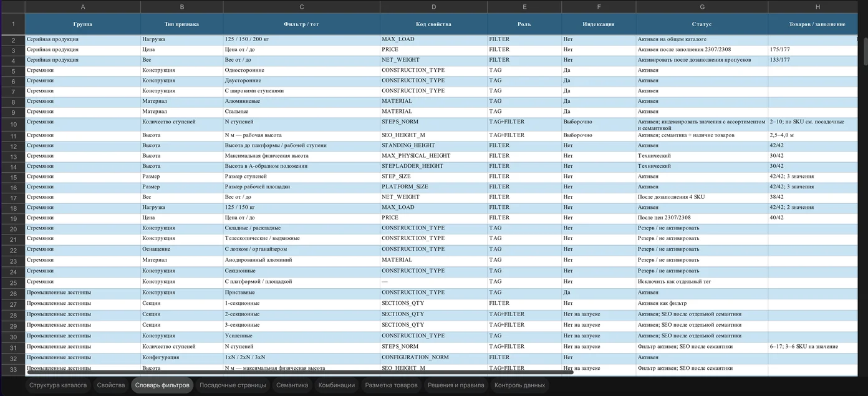
Task: Click the cell "125 / 150 / 200 кг"
Action: (x=302, y=39)
